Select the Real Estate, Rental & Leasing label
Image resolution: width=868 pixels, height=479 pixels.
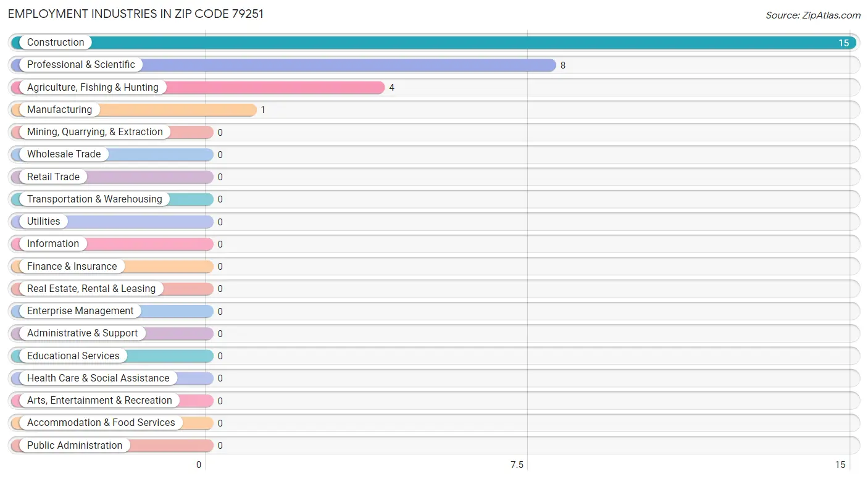point(91,289)
